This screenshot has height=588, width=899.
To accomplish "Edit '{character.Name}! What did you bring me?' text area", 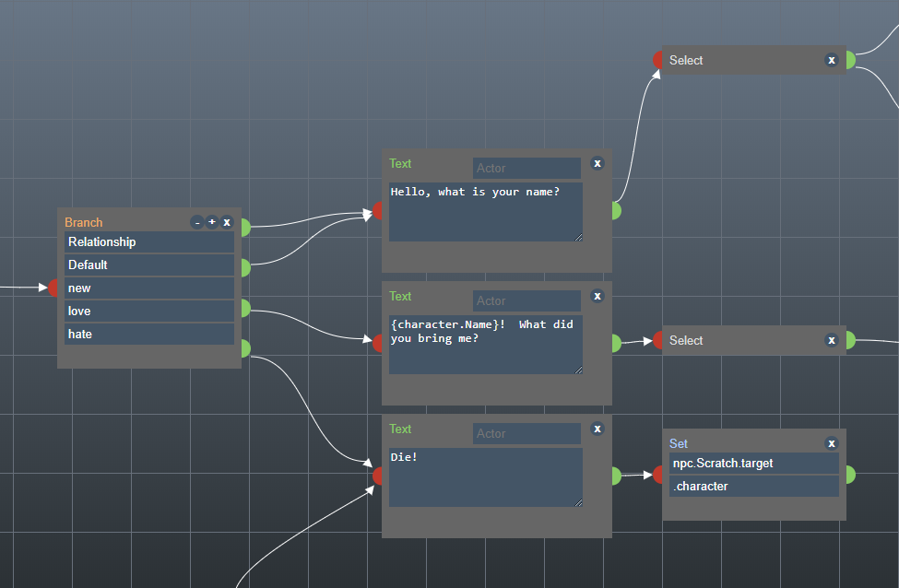I will tap(486, 345).
